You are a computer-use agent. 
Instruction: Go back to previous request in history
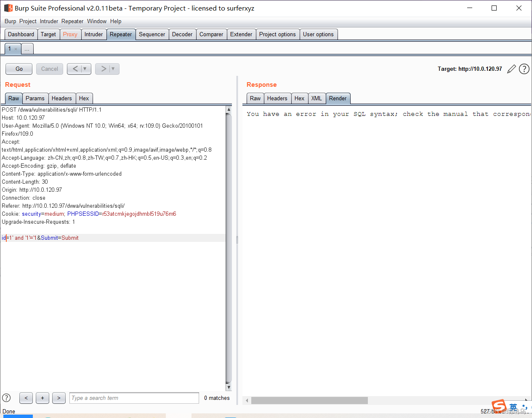75,69
